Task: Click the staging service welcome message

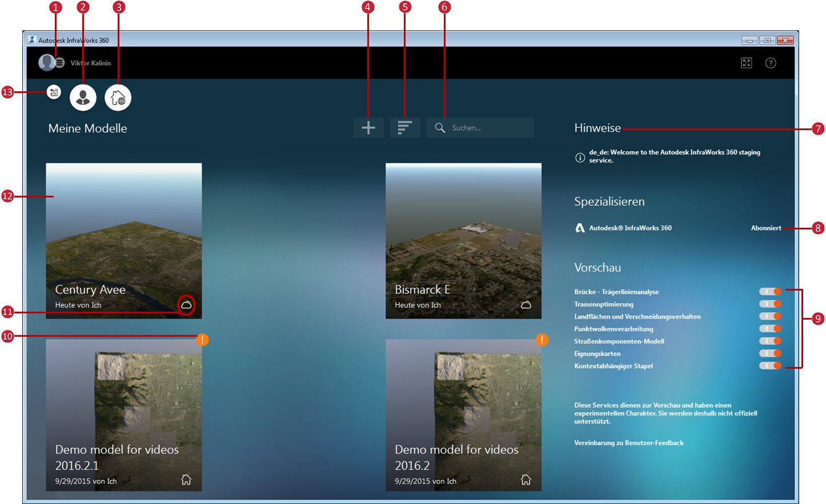Action: [x=675, y=156]
